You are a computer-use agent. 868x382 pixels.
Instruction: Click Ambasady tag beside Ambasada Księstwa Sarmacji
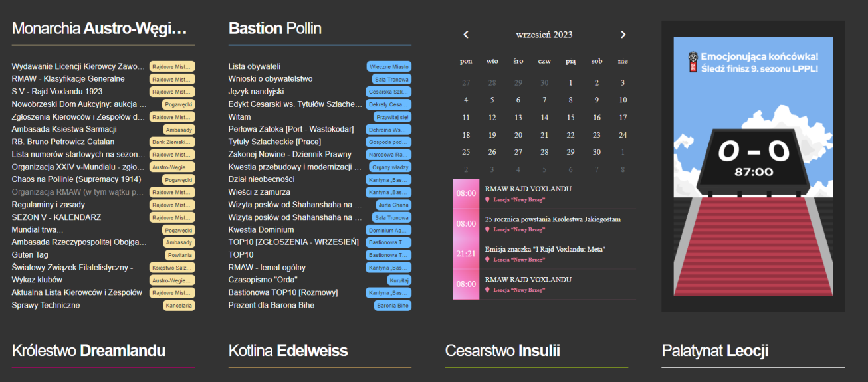click(179, 130)
